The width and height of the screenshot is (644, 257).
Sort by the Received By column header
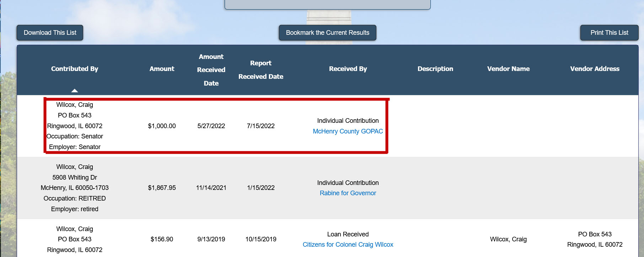click(348, 69)
